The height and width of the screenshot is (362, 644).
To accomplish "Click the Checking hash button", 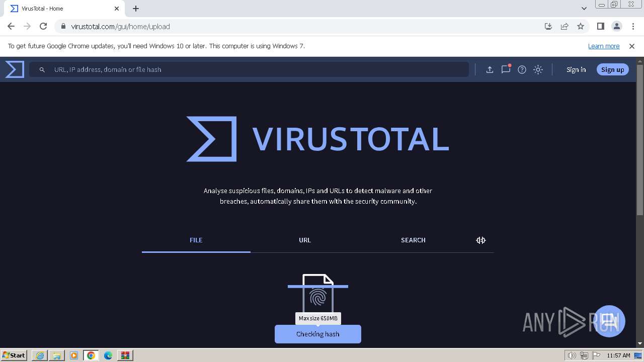I will (x=318, y=334).
